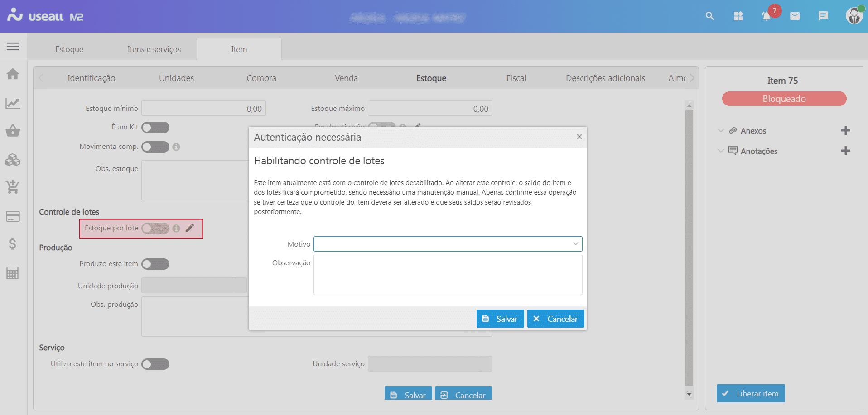Click the pencil icon beside Estoque por lote

(x=190, y=228)
